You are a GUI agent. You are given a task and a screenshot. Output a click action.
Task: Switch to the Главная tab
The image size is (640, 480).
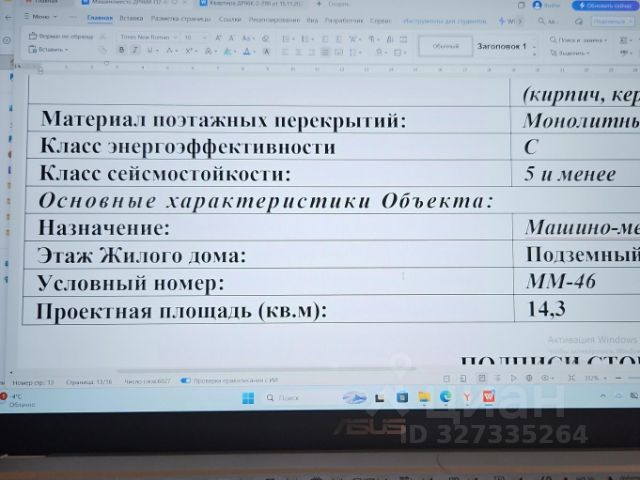[x=100, y=18]
